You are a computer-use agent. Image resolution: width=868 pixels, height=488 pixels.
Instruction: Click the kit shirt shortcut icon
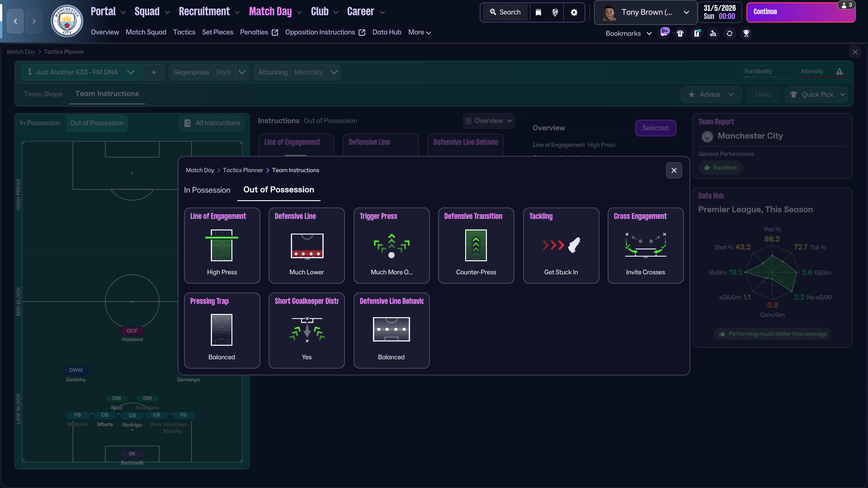680,33
